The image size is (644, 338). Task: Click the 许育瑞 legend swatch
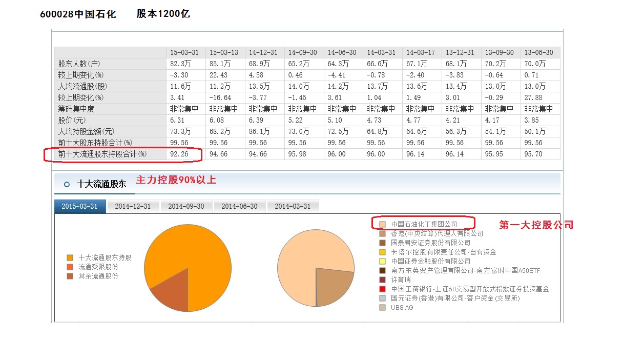382,280
